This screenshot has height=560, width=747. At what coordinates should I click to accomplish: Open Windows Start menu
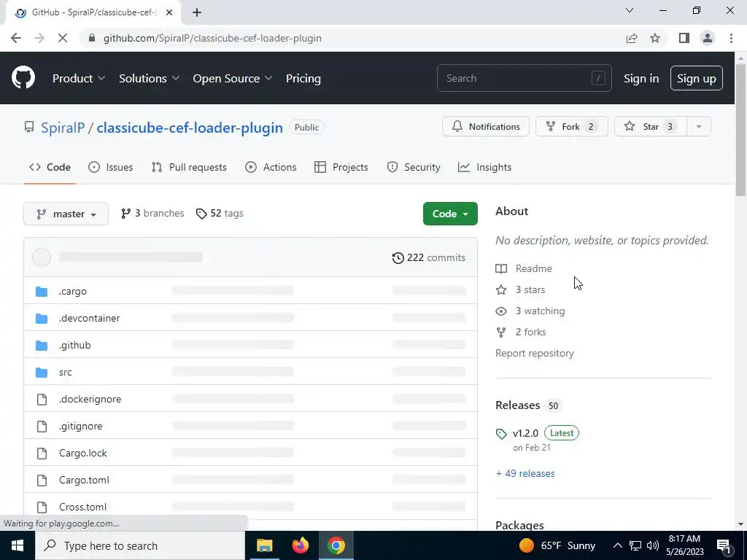18,545
